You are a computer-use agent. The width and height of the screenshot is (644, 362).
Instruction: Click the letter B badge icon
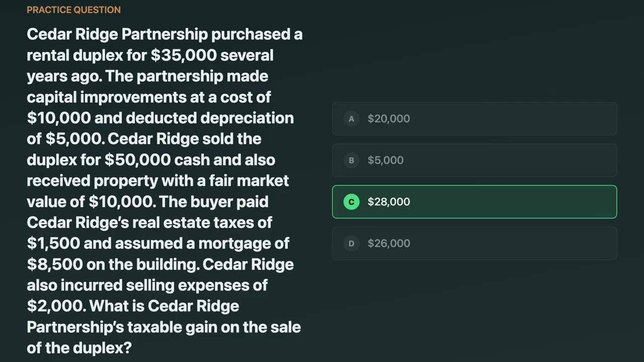pyautogui.click(x=351, y=160)
